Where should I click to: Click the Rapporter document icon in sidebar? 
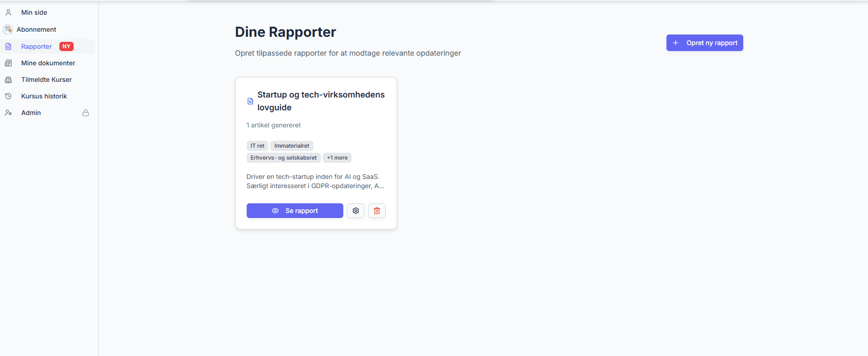(8, 46)
